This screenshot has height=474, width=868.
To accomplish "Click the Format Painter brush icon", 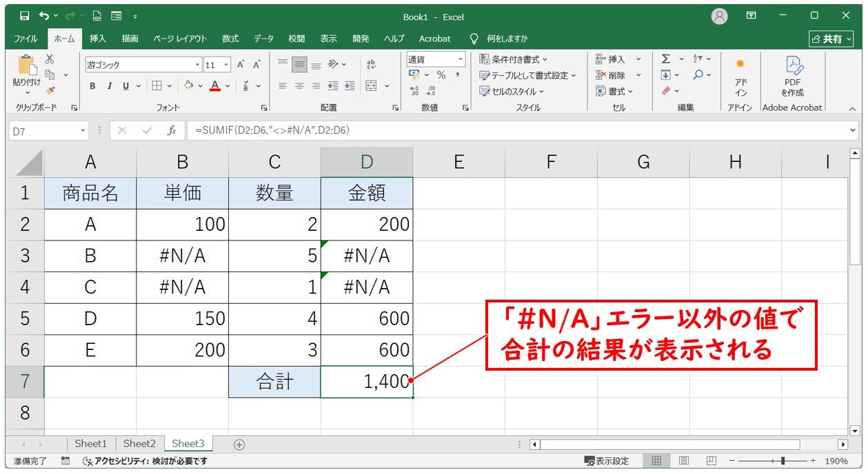I will pyautogui.click(x=50, y=90).
